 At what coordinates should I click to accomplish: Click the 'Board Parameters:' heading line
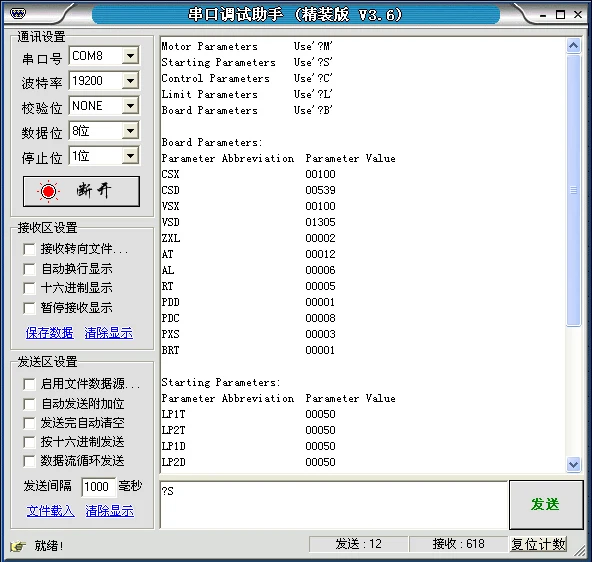coord(211,142)
